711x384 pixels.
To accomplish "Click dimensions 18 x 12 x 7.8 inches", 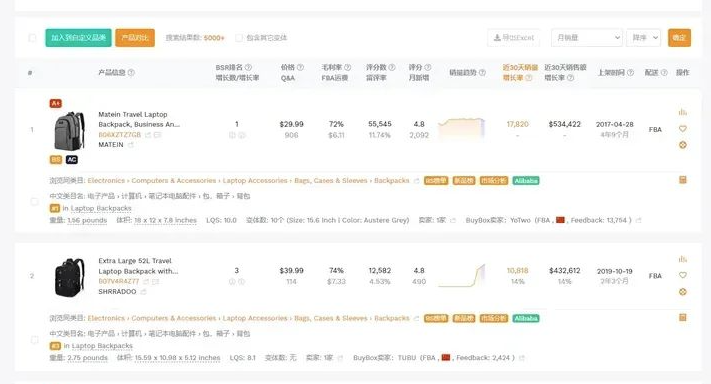I will click(x=166, y=220).
